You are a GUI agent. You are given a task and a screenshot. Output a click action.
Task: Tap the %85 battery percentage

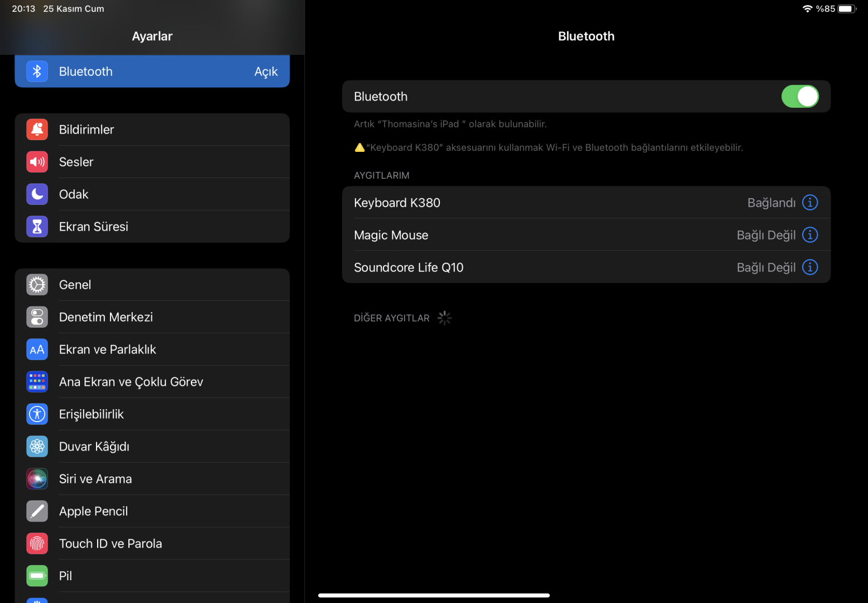[x=826, y=9]
